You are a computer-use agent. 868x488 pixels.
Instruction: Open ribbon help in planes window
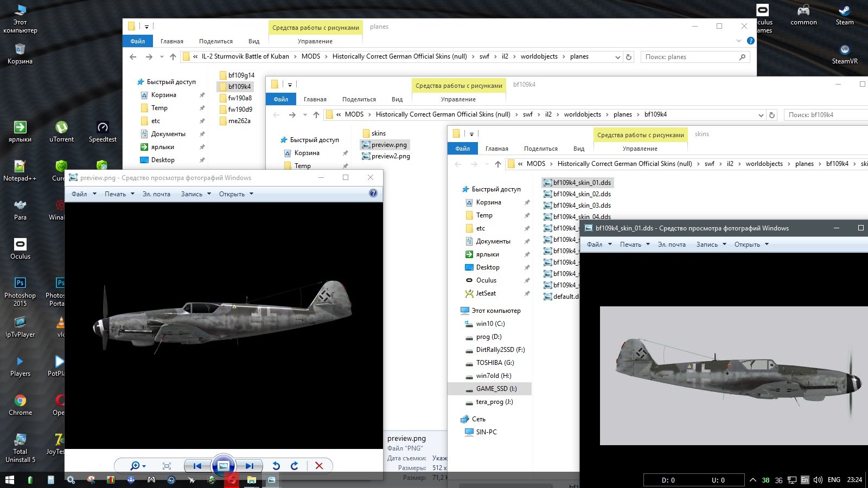(751, 41)
